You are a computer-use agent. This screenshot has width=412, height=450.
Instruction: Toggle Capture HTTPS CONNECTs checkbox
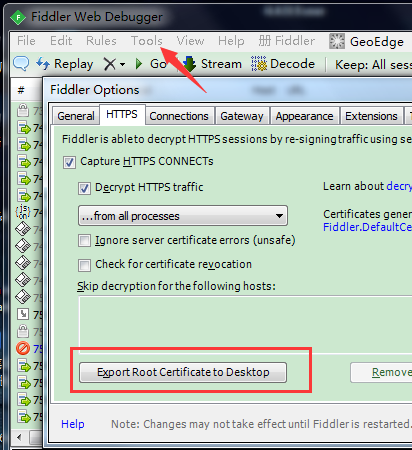69,163
